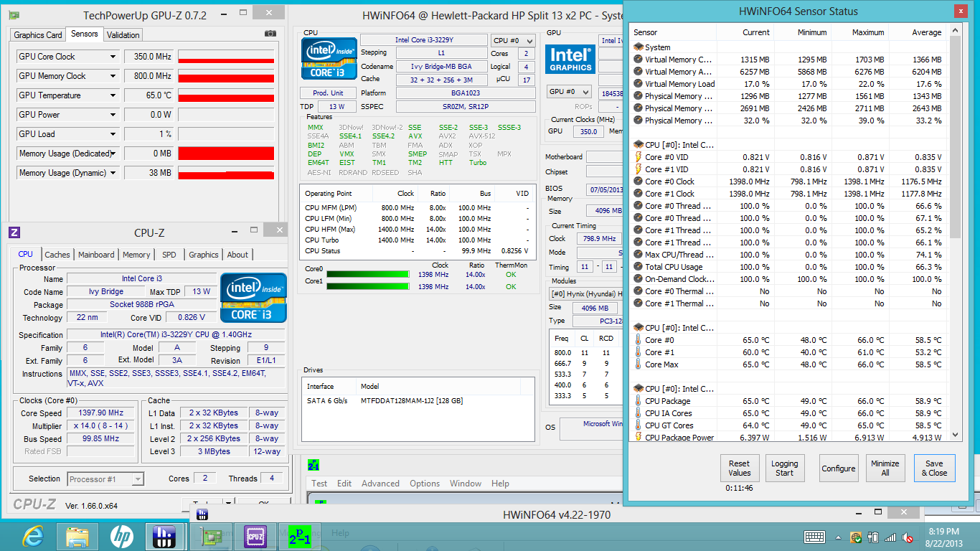The height and width of the screenshot is (551, 980).
Task: Click the thermometer icon beside CPU Package
Action: [x=639, y=401]
